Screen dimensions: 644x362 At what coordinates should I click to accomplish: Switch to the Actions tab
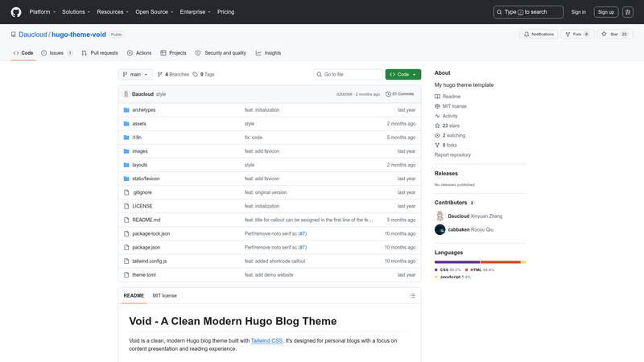point(139,53)
